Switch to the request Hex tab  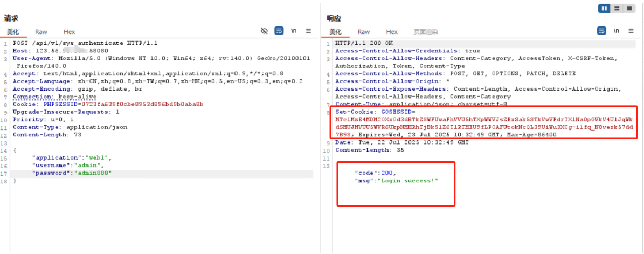[69, 32]
